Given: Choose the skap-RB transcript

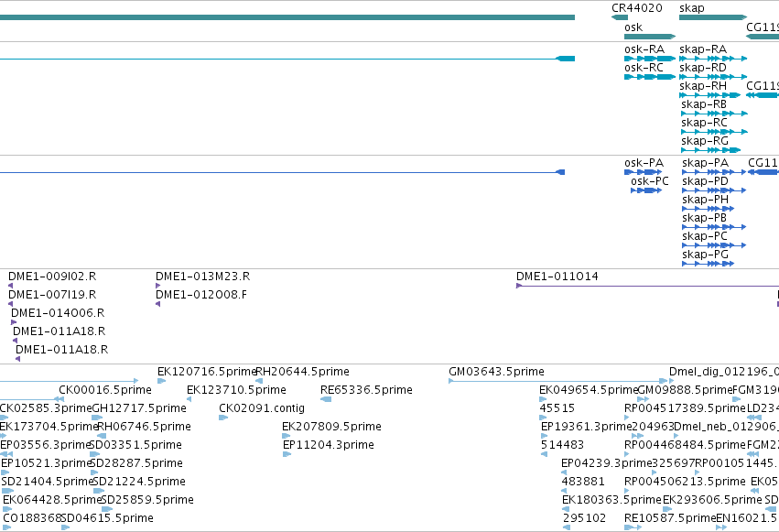Looking at the screenshot, I should coord(714,114).
